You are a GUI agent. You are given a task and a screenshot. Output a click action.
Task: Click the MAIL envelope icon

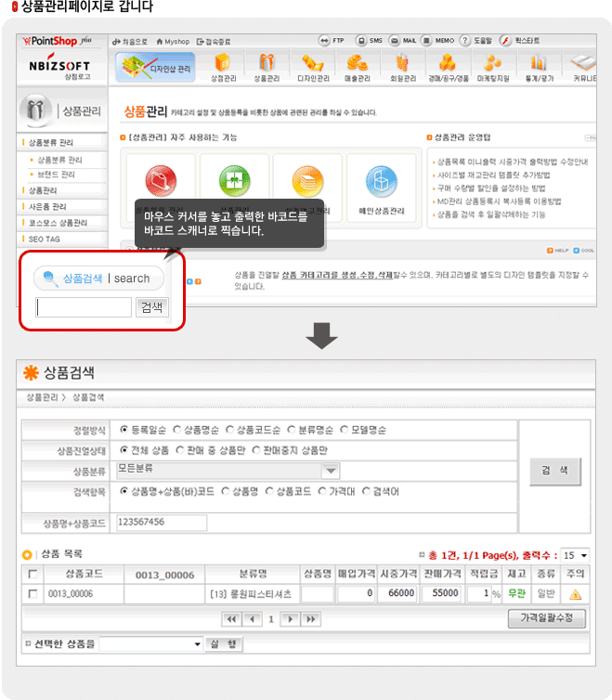pos(394,41)
